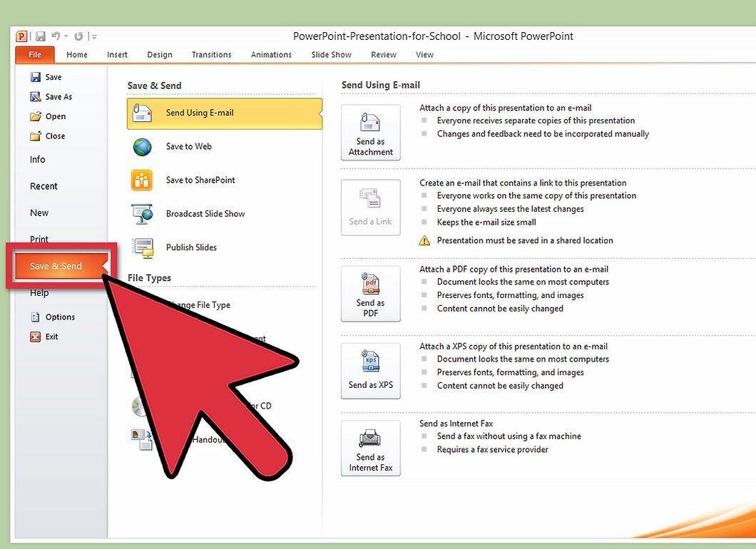
Task: Open the Recent backstage menu item
Action: [x=44, y=186]
